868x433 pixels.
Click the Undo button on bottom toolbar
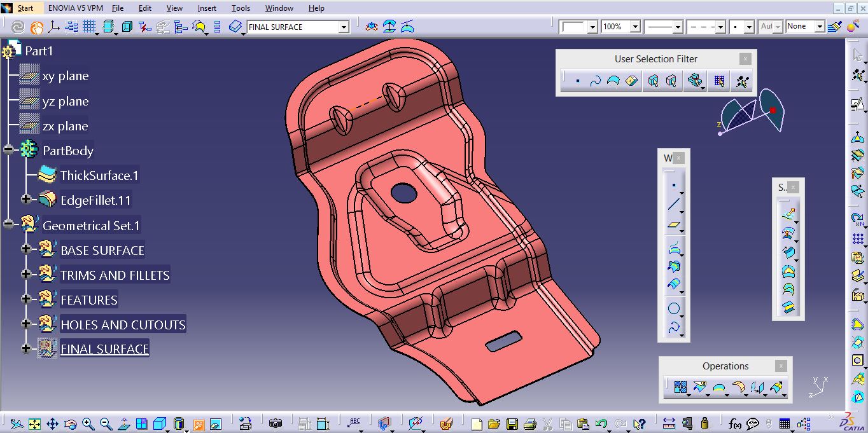(x=603, y=423)
